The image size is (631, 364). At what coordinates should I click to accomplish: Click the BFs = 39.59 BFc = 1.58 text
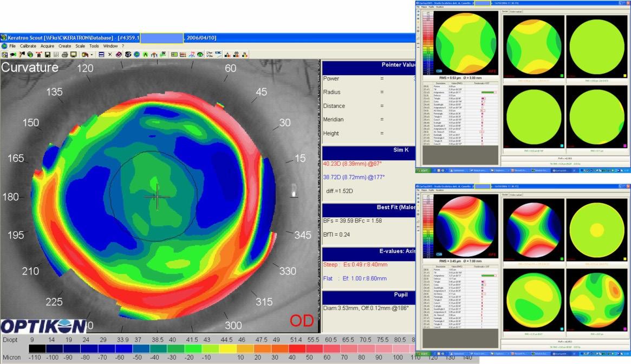(353, 220)
